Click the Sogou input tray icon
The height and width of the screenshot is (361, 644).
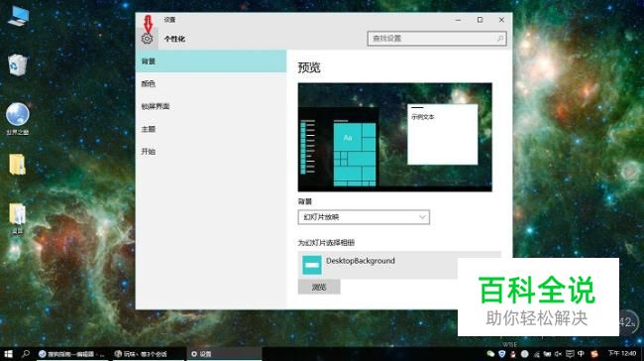tap(593, 354)
